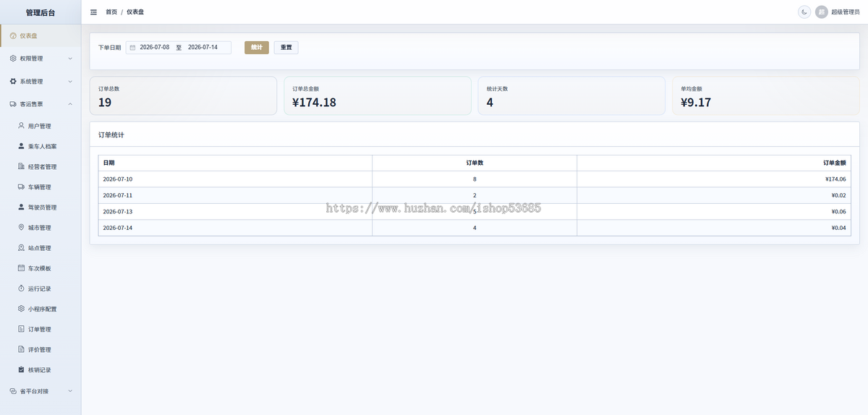Collapse the 客运售票 chevron

(70, 104)
